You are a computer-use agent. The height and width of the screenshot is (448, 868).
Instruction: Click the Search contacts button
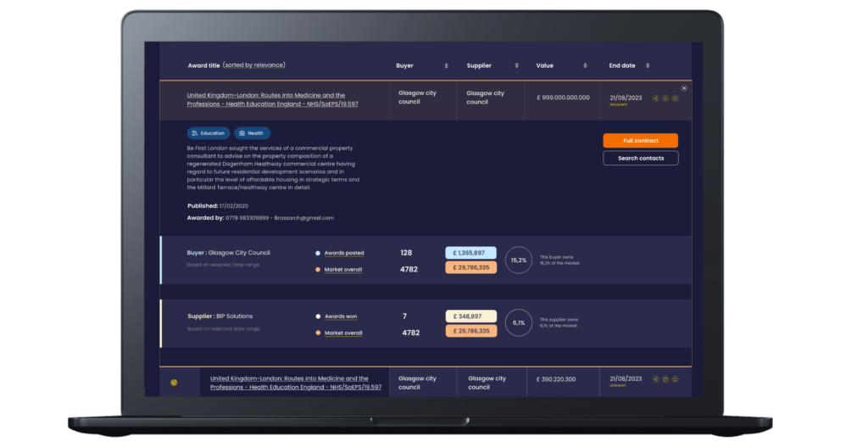[640, 159]
